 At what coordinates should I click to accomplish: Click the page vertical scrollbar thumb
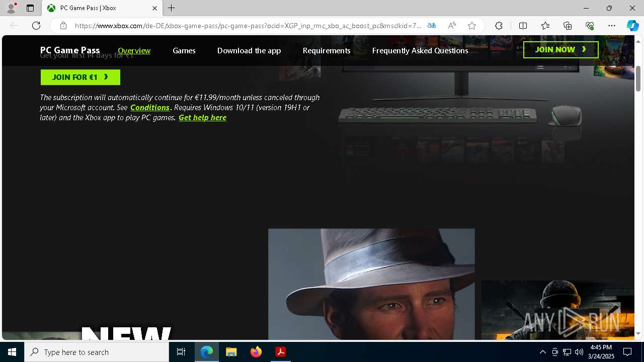coord(638,78)
